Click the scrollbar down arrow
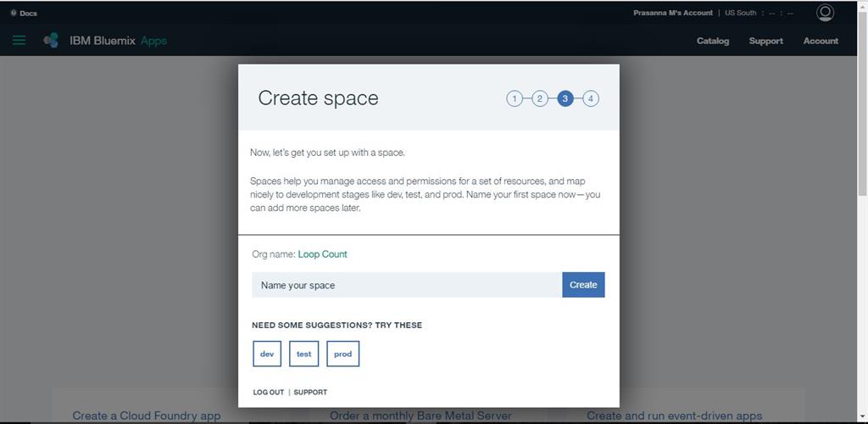 coord(862,418)
